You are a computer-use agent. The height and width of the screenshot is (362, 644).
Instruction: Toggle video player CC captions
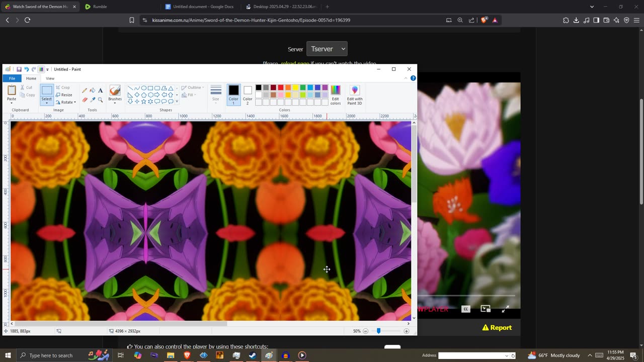pyautogui.click(x=466, y=309)
